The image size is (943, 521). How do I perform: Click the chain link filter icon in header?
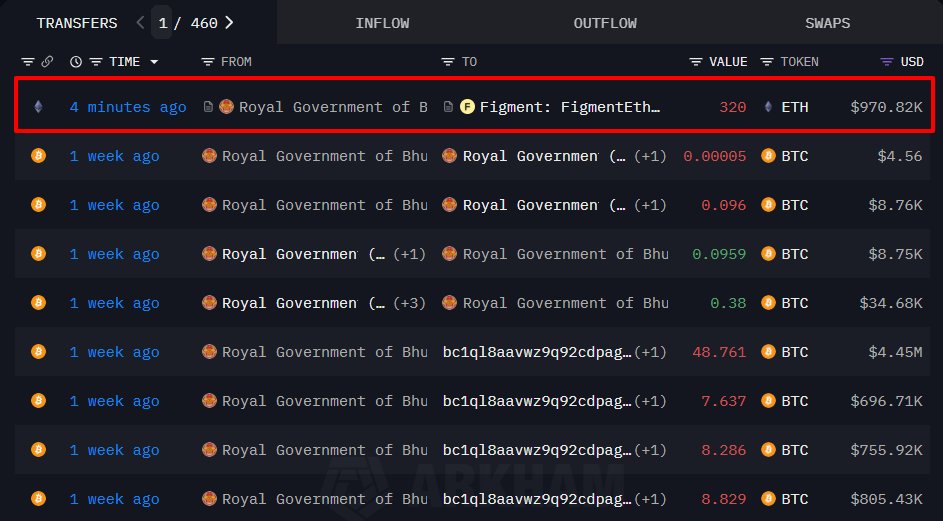coord(46,62)
